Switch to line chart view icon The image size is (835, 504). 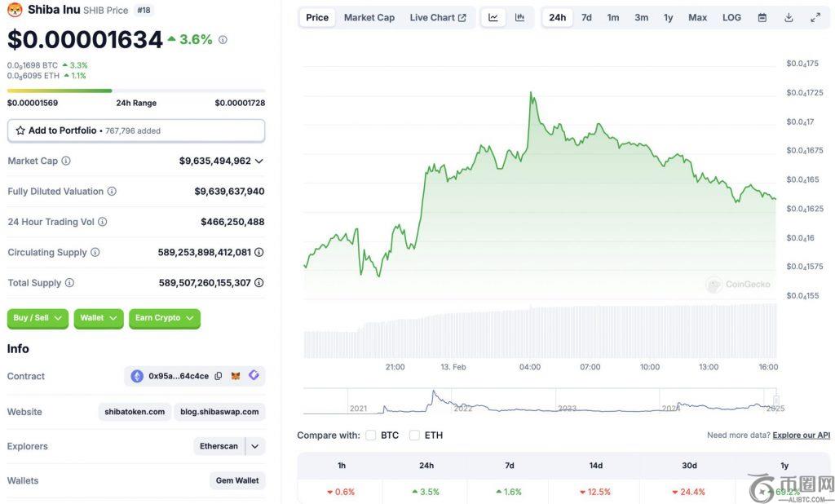pyautogui.click(x=493, y=17)
